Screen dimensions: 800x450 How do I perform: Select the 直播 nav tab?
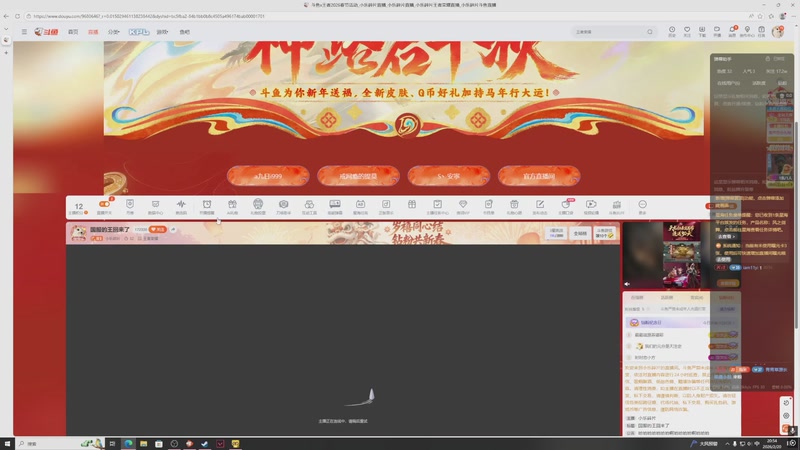point(93,32)
